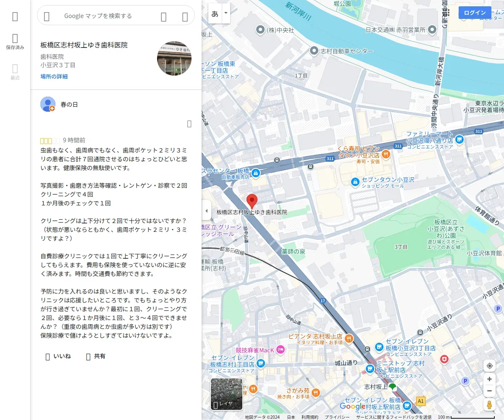Screen dimensions: 504x420
Task: Click the (株)中央社 place marker
Action: pos(260,30)
